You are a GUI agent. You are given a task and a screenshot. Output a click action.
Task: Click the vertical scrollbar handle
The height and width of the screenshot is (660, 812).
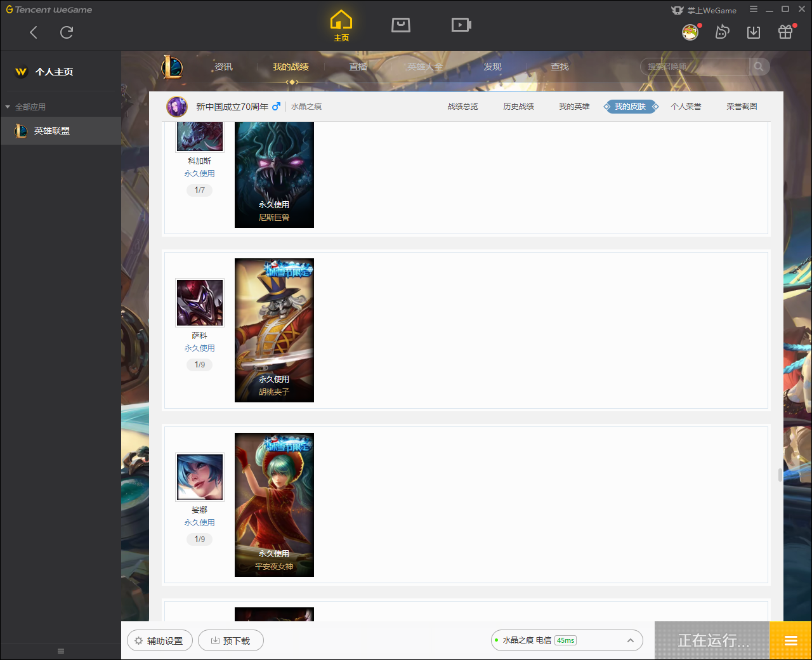(x=780, y=475)
